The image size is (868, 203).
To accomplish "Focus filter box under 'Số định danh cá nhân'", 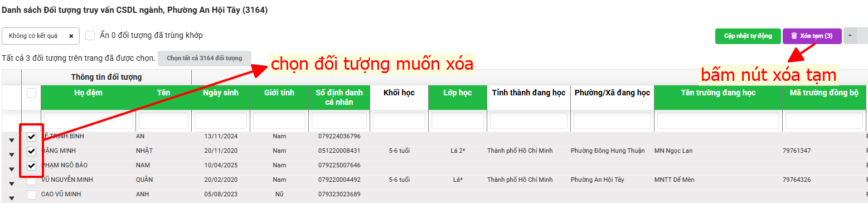I will click(339, 121).
